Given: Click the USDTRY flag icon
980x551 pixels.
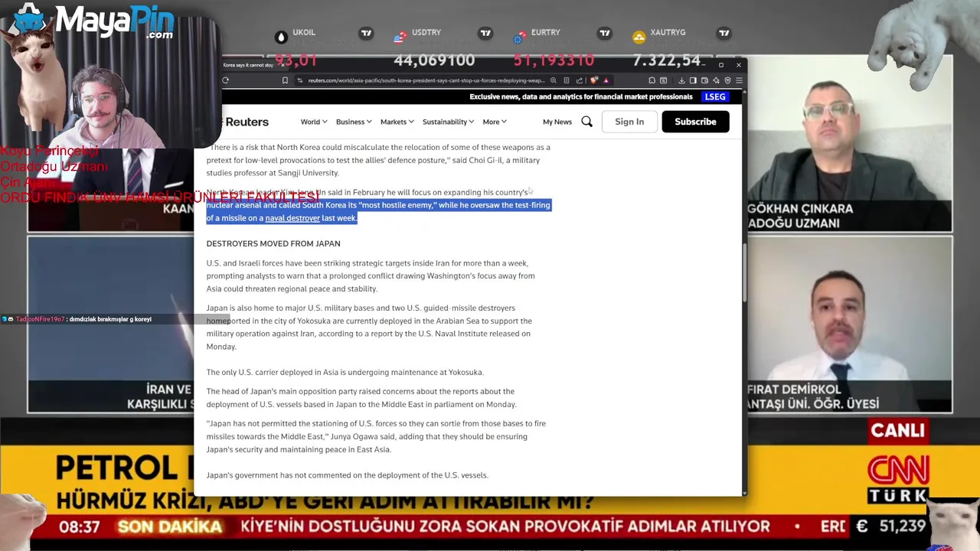Looking at the screenshot, I should (400, 37).
